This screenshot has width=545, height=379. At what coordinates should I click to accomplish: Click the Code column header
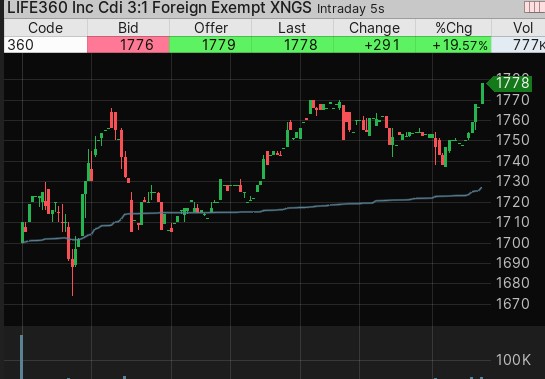tap(46, 28)
